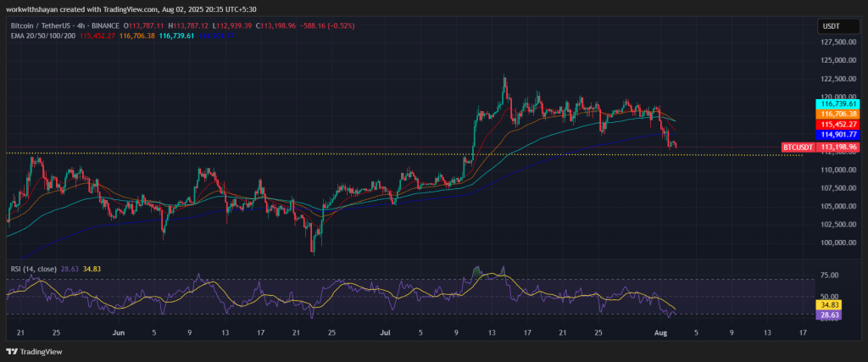
Task: Click the red 115,452.27 price axis tag
Action: click(837, 124)
